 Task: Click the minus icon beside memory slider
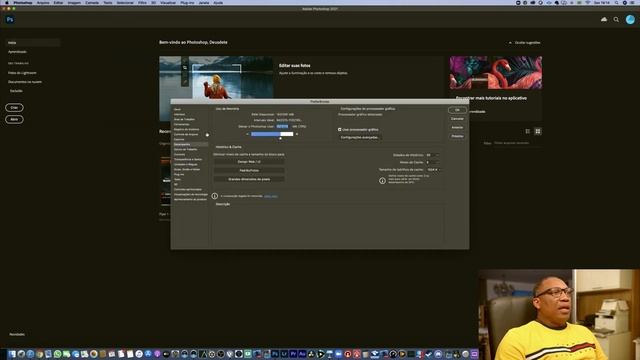(x=247, y=134)
